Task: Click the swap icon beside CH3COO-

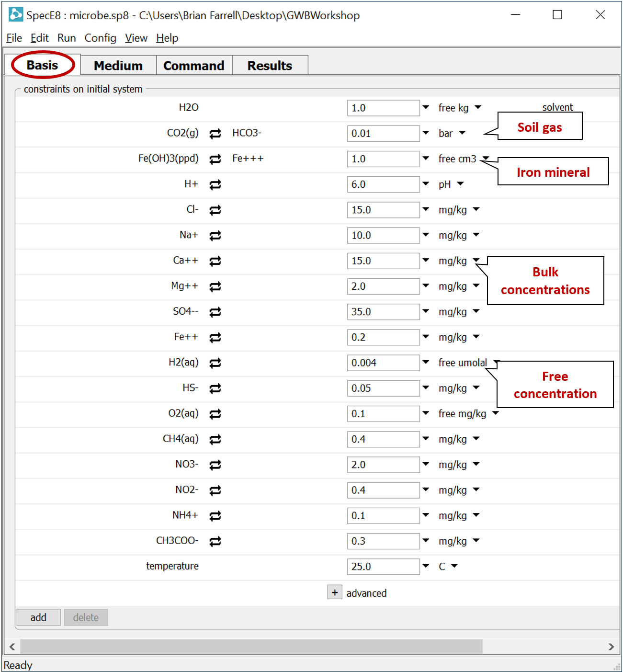Action: (x=215, y=541)
